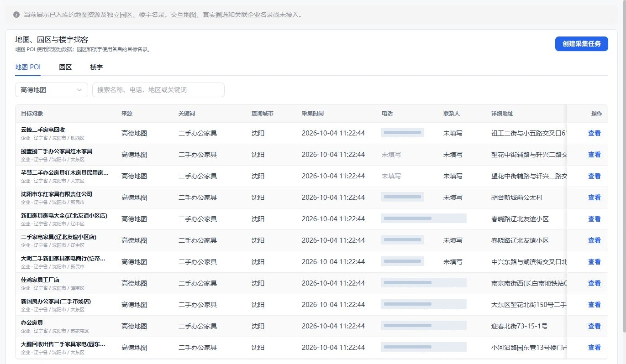
Task: Click the masked phone for 佳鸿家具工厂店
Action: (424, 283)
